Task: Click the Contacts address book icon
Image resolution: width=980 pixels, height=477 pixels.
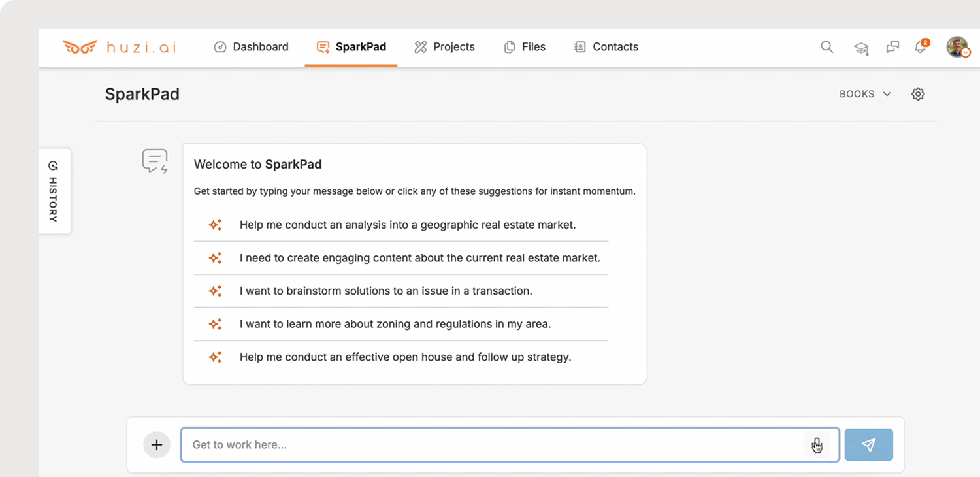Action: (580, 47)
